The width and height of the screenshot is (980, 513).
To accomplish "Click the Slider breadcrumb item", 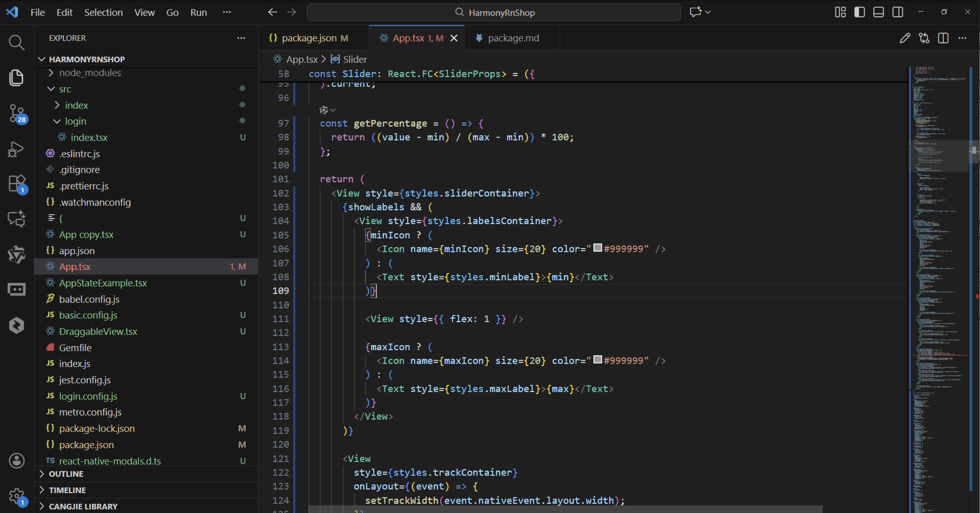I will click(355, 59).
